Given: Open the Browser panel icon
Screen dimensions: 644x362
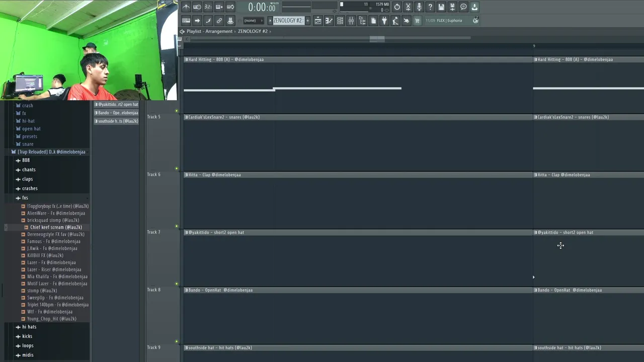Looking at the screenshot, I should pyautogui.click(x=362, y=21).
